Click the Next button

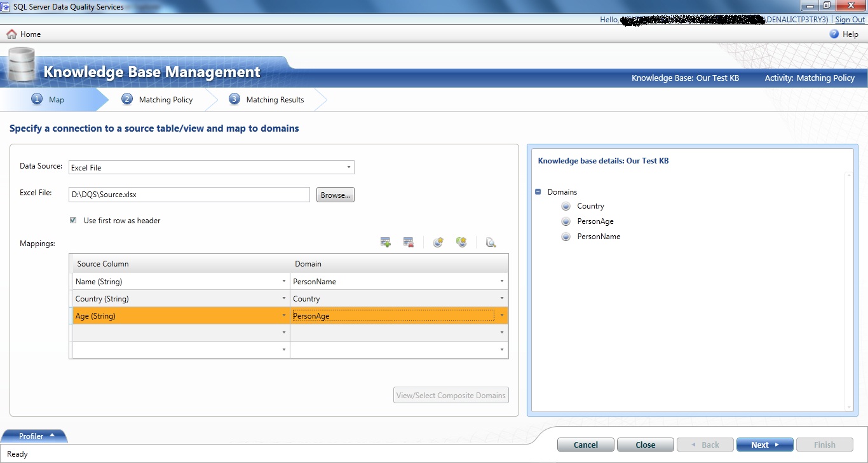pos(765,445)
